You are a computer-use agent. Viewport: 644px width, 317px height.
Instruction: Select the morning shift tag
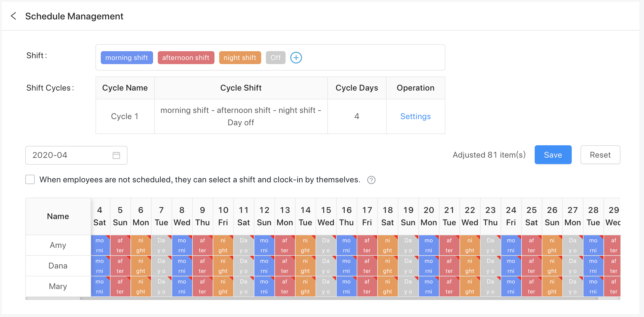pyautogui.click(x=127, y=58)
